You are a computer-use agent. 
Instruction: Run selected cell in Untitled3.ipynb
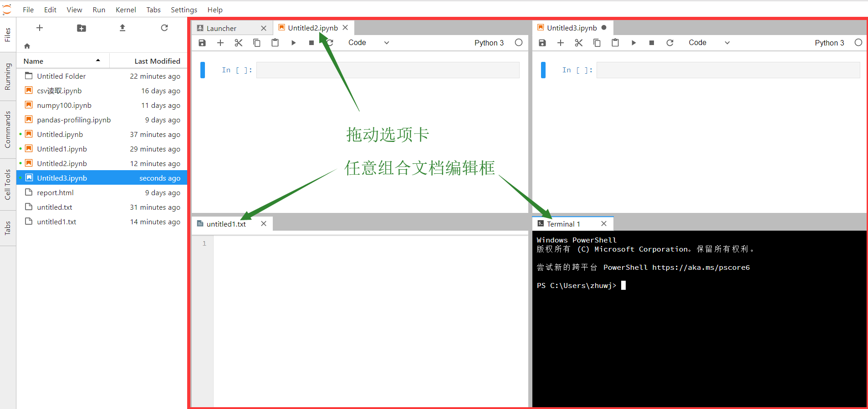click(x=633, y=43)
